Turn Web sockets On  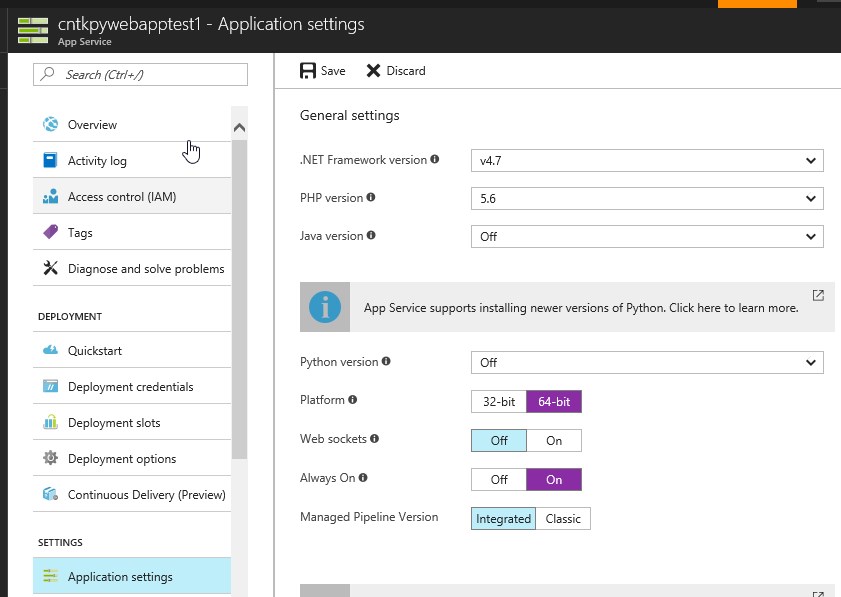click(x=554, y=440)
